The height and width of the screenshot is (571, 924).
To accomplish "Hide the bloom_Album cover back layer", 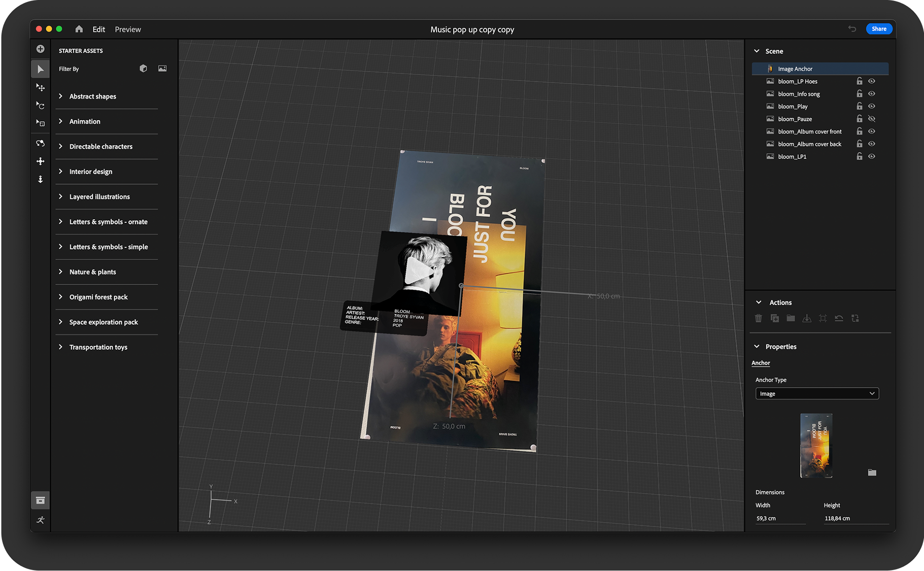I will coord(872,144).
